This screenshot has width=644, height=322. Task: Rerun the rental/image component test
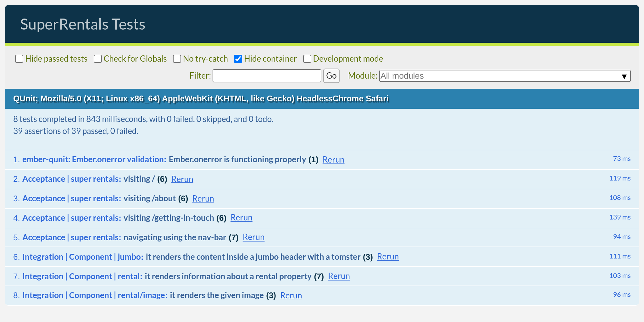pos(291,296)
